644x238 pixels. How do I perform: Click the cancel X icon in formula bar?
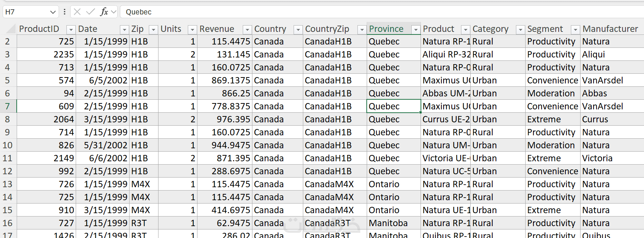coord(77,12)
